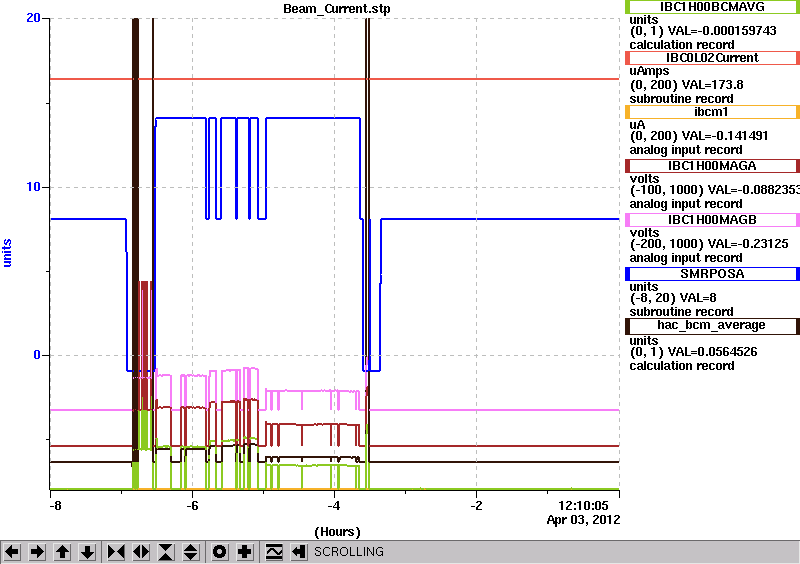Select the ibcm1 legend entry
The height and width of the screenshot is (564, 800).
click(712, 112)
